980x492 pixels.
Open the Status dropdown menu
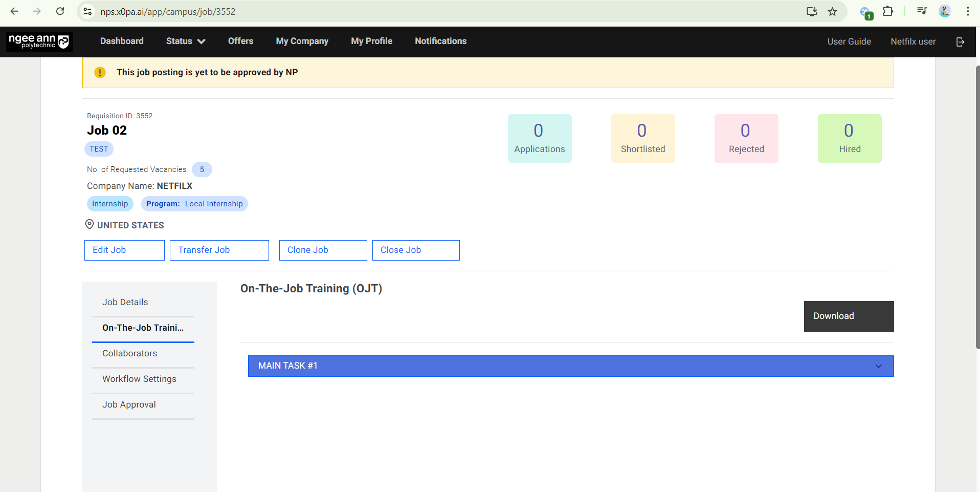(185, 41)
